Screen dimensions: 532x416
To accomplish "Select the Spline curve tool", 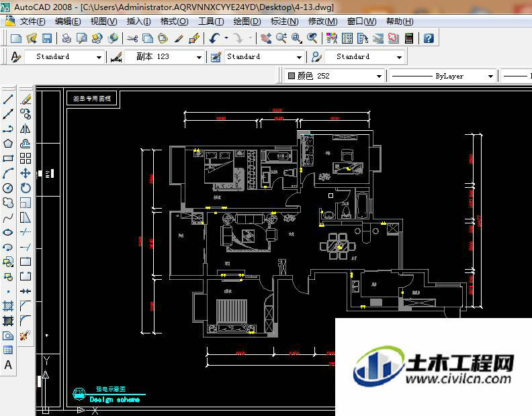I will 8,217.
